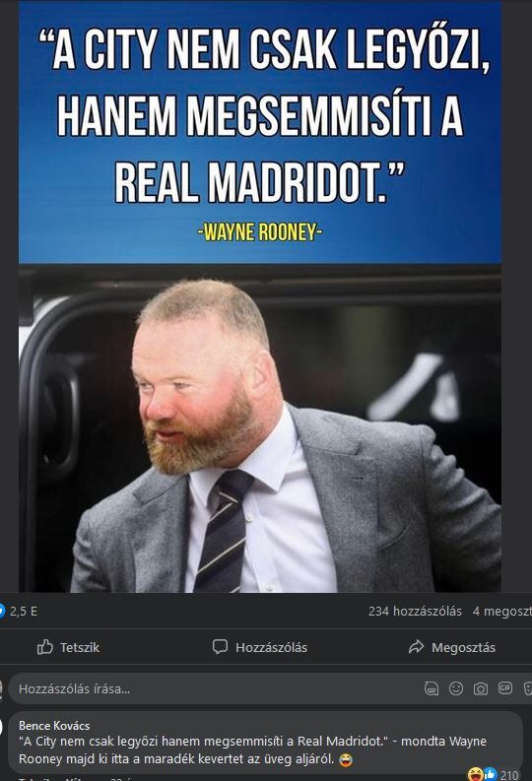Click the Hozzászólás speech bubble icon

click(220, 647)
